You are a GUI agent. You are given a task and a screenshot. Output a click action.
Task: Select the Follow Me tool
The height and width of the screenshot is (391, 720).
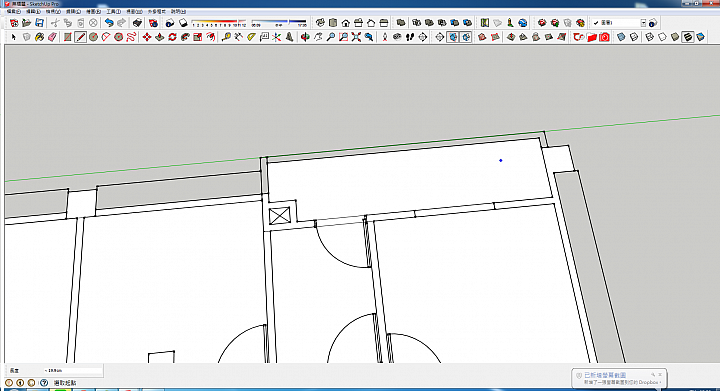pos(185,37)
